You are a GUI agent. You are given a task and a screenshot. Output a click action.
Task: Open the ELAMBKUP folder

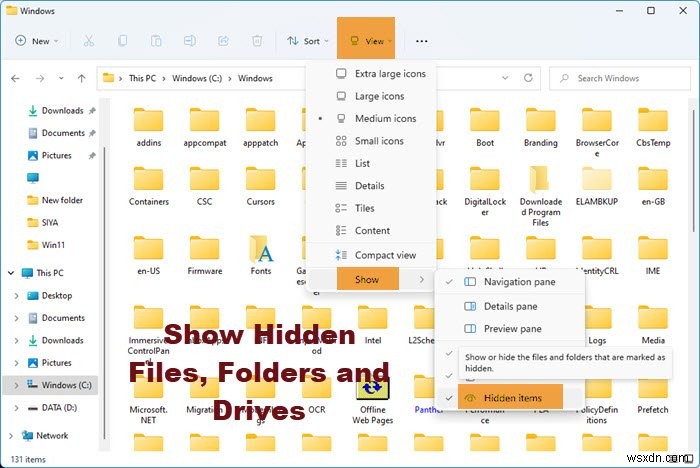(597, 186)
